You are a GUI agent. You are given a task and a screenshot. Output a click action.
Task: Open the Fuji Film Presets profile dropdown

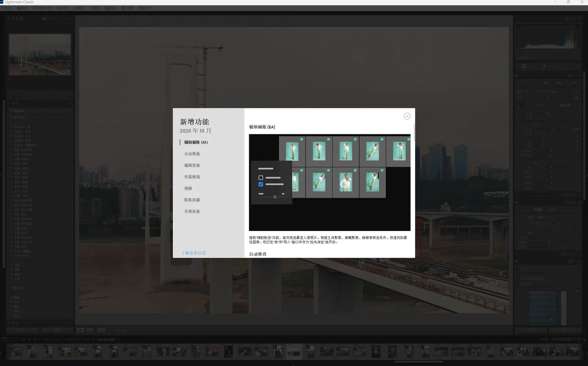pos(547,91)
